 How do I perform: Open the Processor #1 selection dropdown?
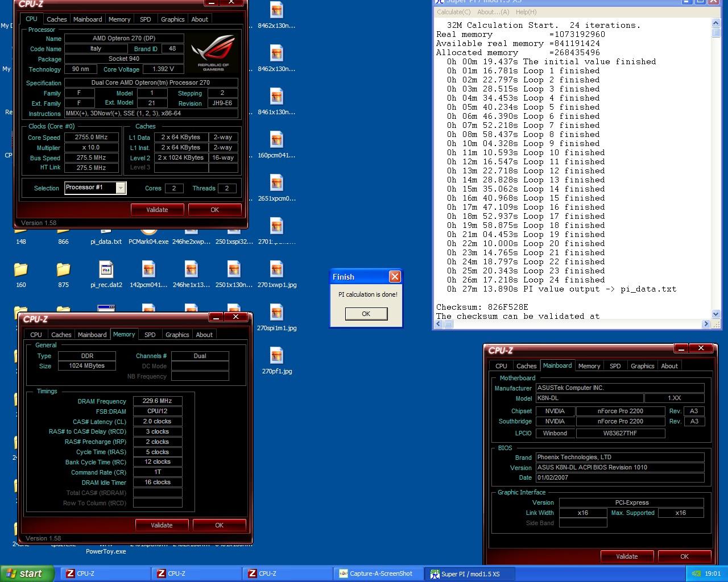(121, 188)
